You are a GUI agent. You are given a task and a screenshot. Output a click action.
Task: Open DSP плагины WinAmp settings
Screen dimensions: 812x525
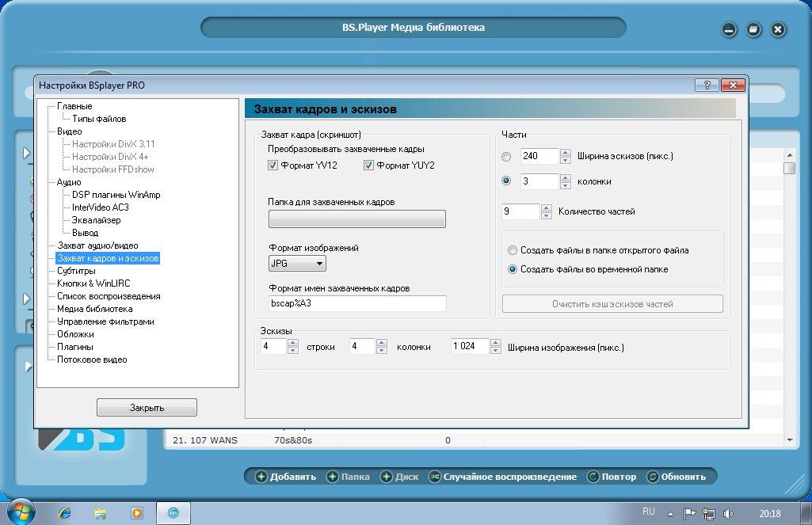coord(116,195)
